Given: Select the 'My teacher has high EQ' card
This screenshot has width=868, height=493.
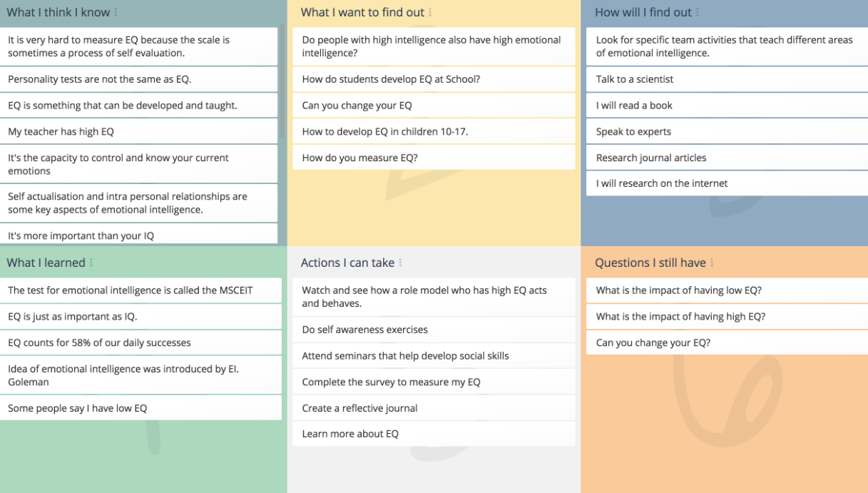Looking at the screenshot, I should (x=138, y=131).
